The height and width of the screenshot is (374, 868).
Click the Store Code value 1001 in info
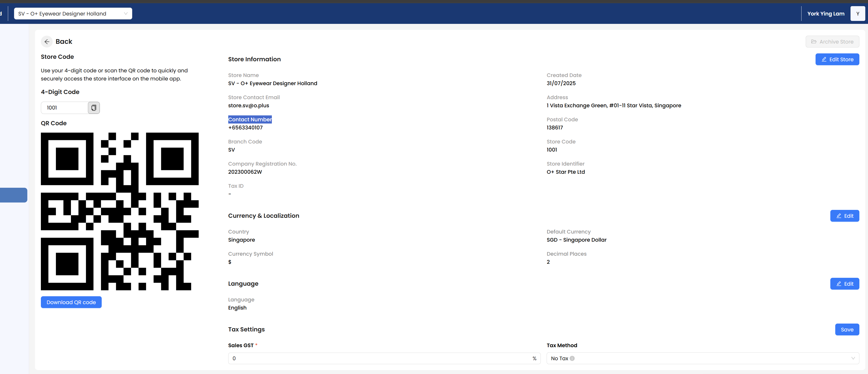[x=552, y=150]
